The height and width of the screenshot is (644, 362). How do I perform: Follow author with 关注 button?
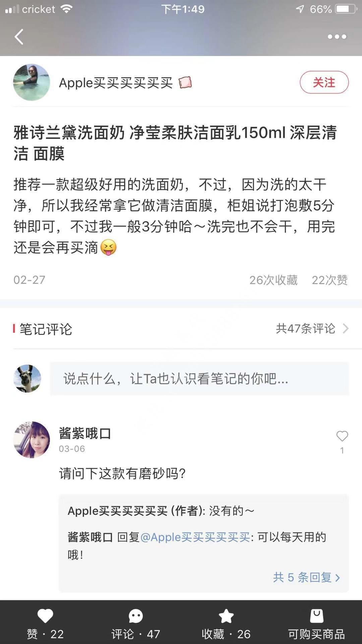click(324, 82)
